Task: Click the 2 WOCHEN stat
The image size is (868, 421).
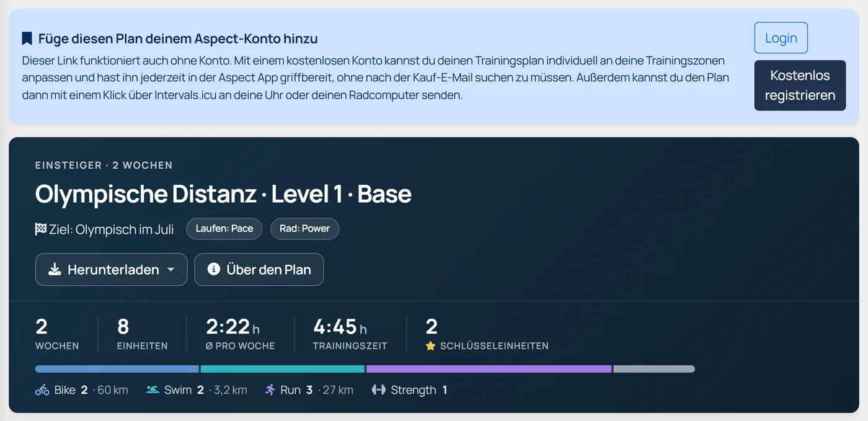Action: pos(57,334)
